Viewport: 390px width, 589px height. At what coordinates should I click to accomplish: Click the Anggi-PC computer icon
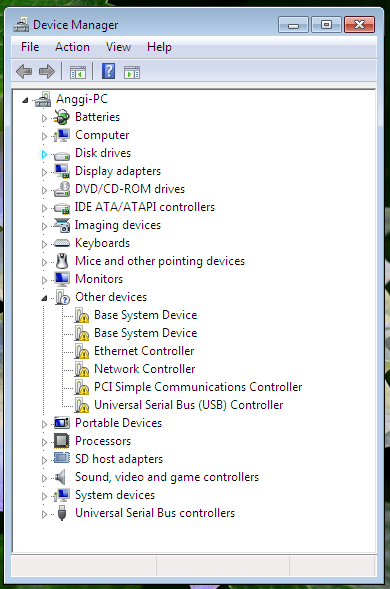[43, 99]
